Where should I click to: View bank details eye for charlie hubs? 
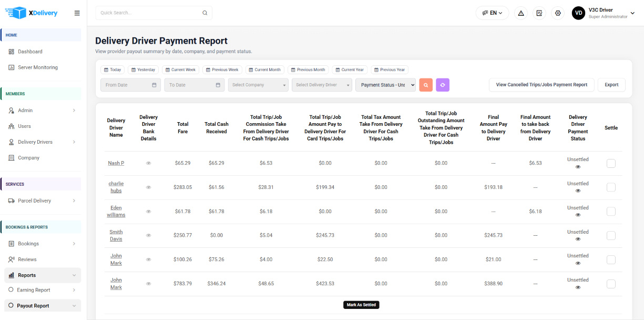pyautogui.click(x=148, y=187)
